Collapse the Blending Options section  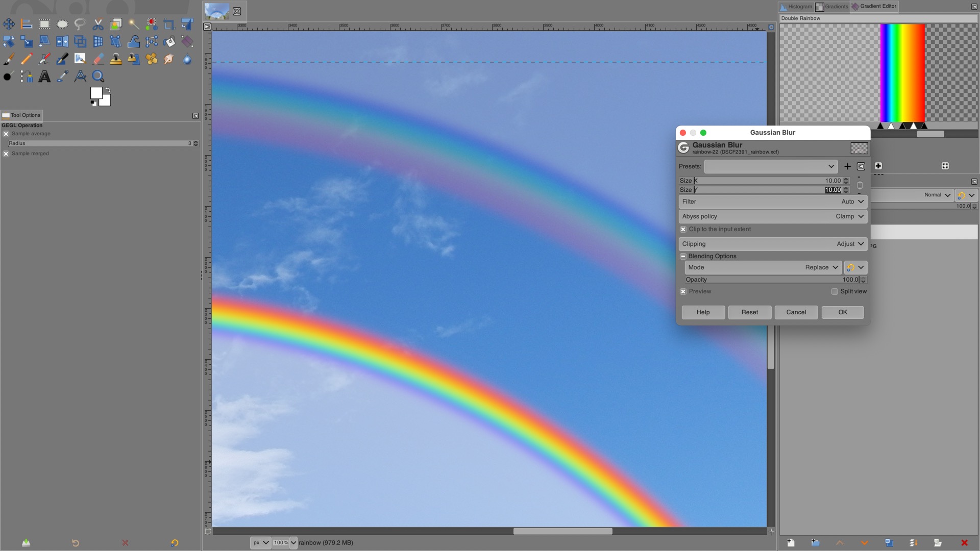(x=683, y=256)
